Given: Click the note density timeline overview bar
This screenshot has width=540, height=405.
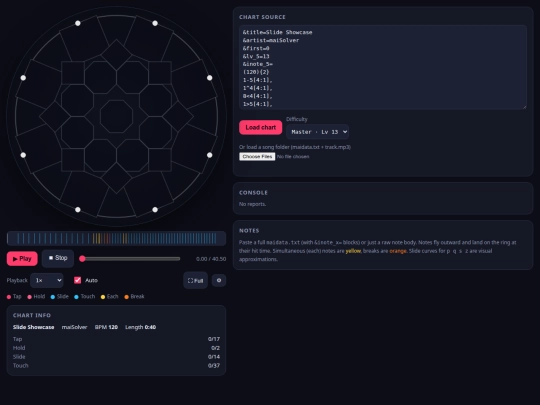Looking at the screenshot, I should (x=116, y=238).
